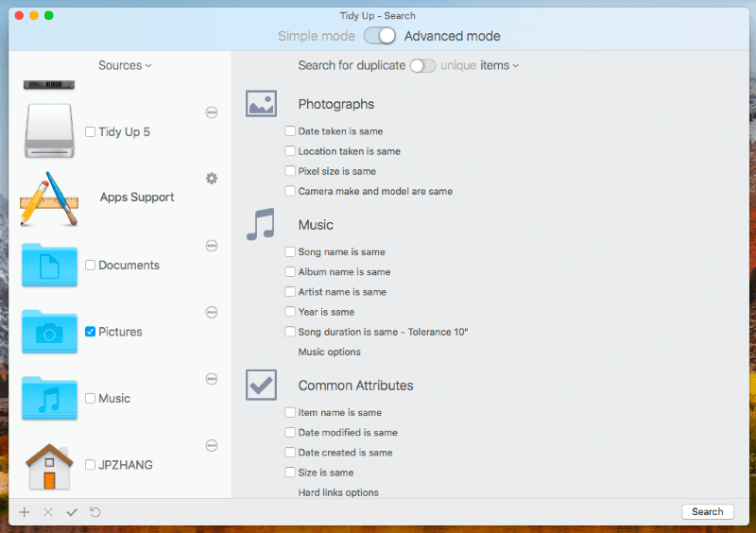Enable Camera make and model are same
This screenshot has width=756, height=533.
point(290,191)
